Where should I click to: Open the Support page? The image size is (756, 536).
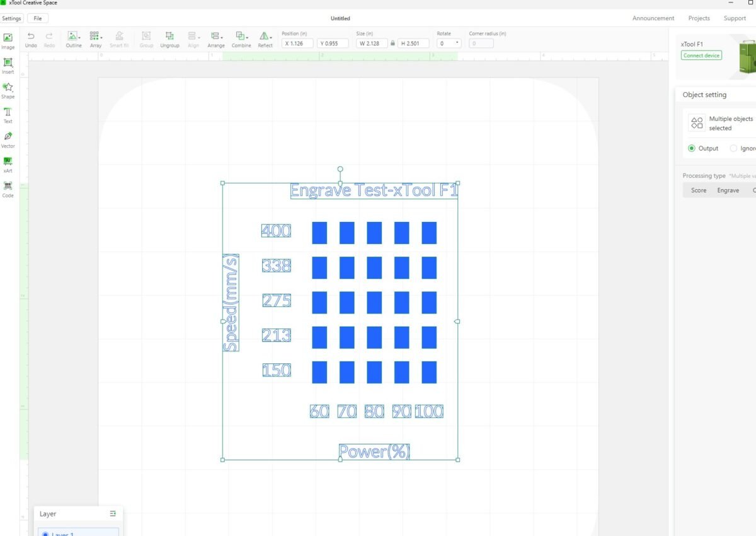[735, 18]
